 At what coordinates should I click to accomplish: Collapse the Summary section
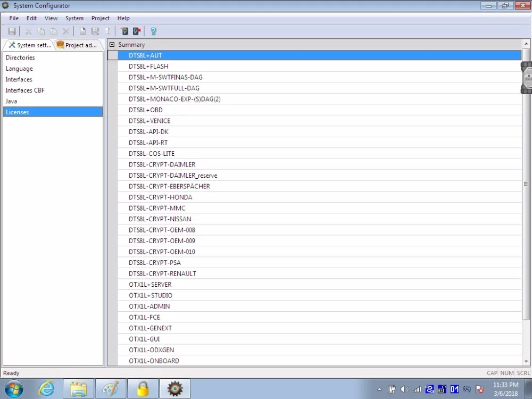(112, 45)
